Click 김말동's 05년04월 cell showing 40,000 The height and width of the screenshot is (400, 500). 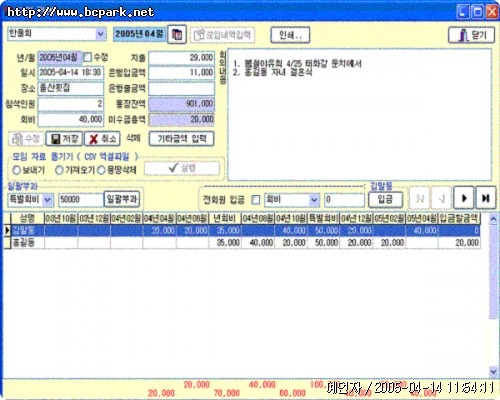click(422, 230)
